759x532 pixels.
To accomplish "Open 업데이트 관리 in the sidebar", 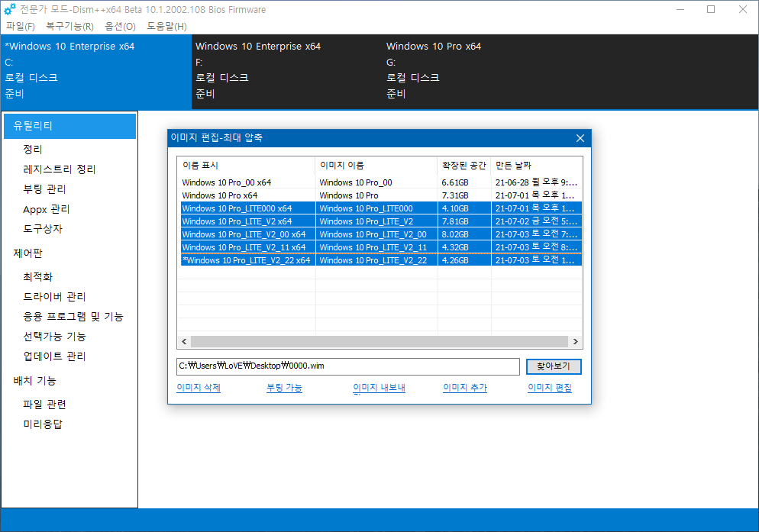I will (54, 356).
